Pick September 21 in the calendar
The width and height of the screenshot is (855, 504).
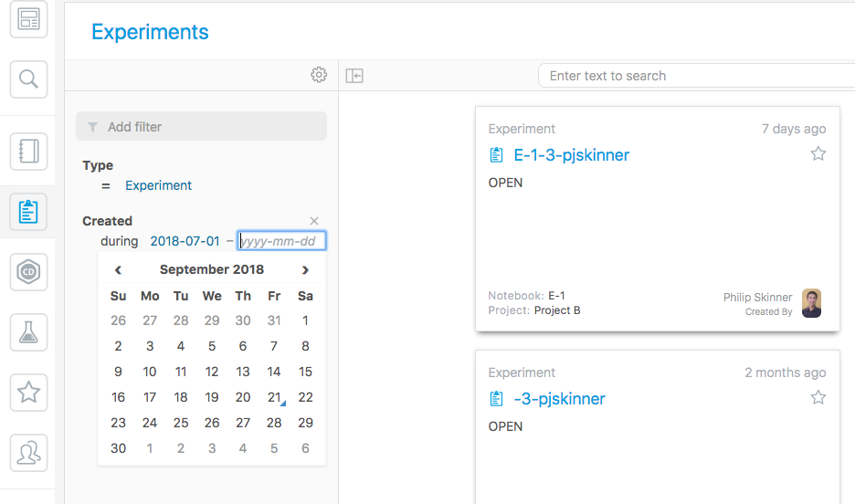tap(274, 397)
